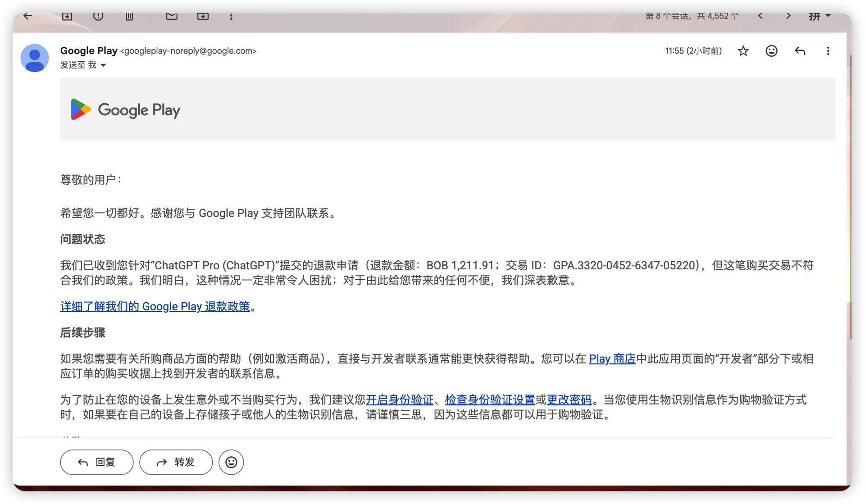Open the 拼 input tools dropdown
Screen dimensions: 865x504
tap(819, 16)
